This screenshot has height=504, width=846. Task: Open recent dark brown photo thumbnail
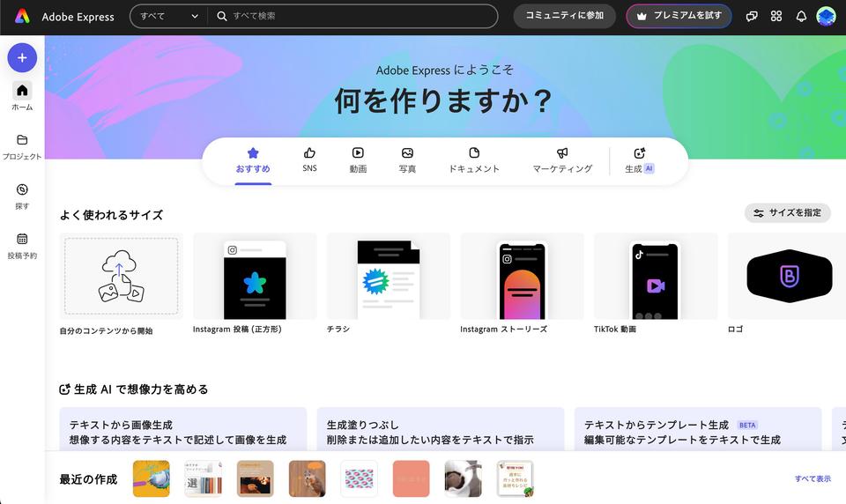256,478
